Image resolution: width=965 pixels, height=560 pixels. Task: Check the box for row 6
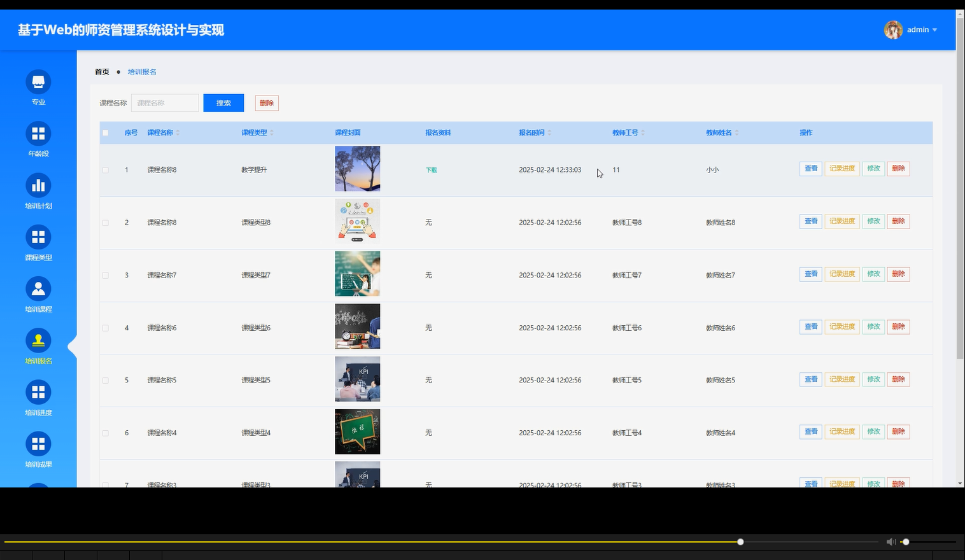[x=106, y=433]
